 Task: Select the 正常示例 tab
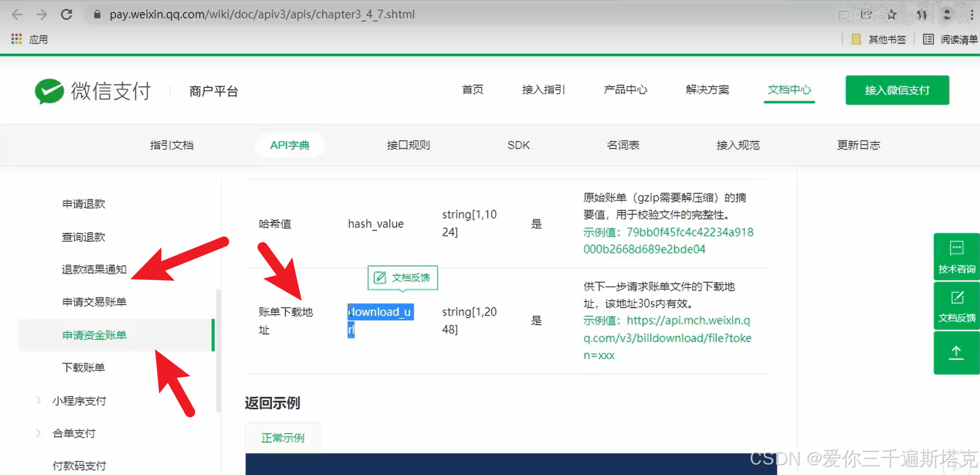[x=283, y=438]
